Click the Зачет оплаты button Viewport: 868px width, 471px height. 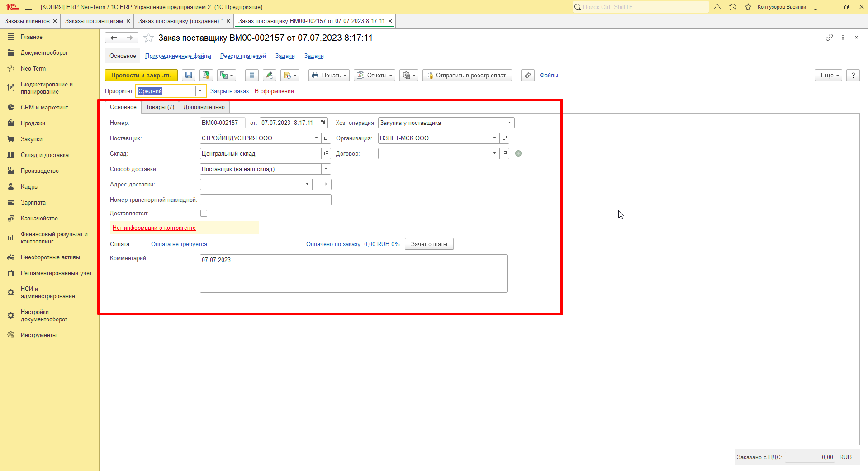pyautogui.click(x=429, y=244)
